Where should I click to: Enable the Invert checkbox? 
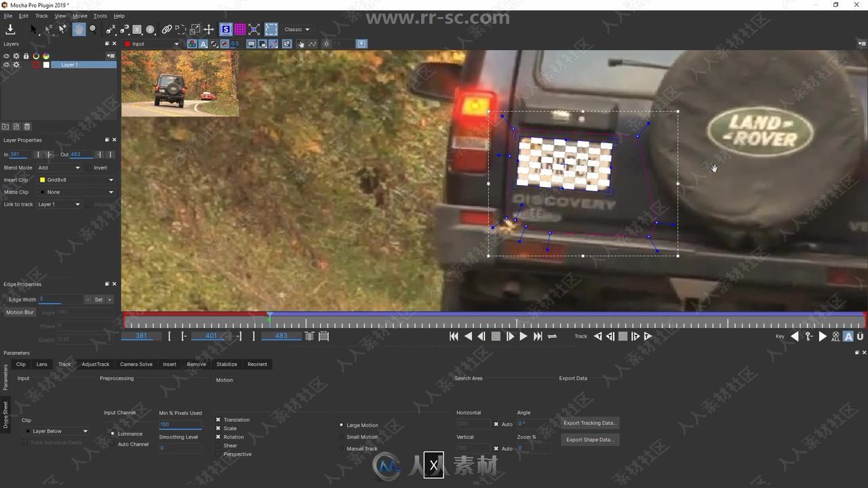click(x=89, y=167)
